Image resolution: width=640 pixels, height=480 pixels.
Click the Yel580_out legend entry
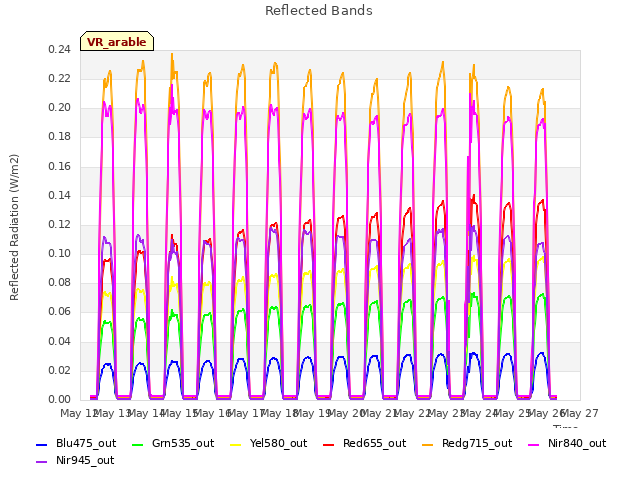pos(269,443)
